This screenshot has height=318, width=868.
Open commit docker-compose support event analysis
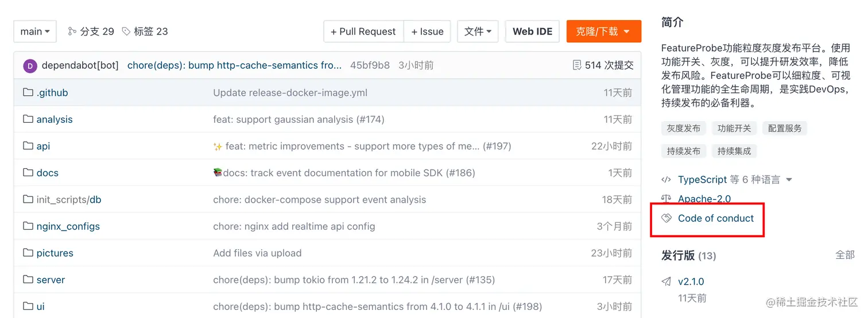[319, 200]
